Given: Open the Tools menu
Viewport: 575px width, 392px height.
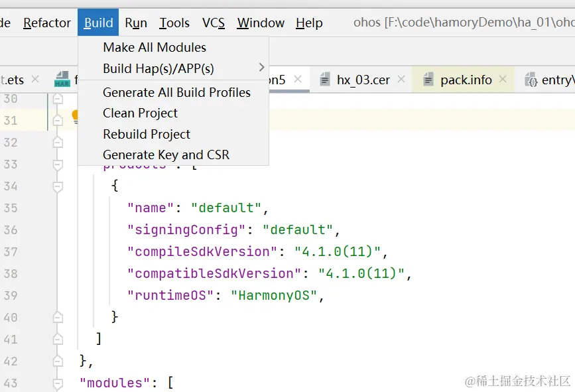Looking at the screenshot, I should click(x=174, y=23).
